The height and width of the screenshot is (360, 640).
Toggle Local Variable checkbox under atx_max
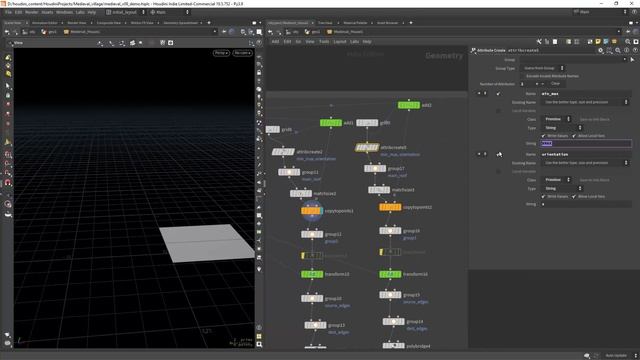click(x=498, y=111)
